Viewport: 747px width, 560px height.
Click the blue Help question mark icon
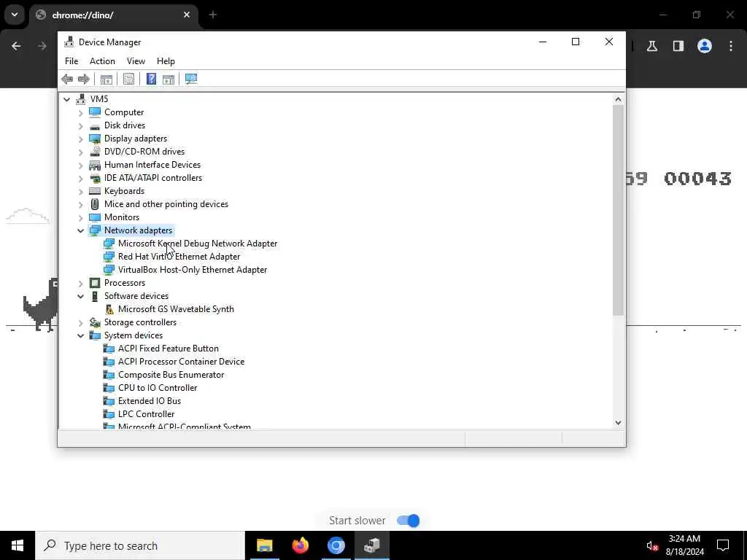(151, 79)
